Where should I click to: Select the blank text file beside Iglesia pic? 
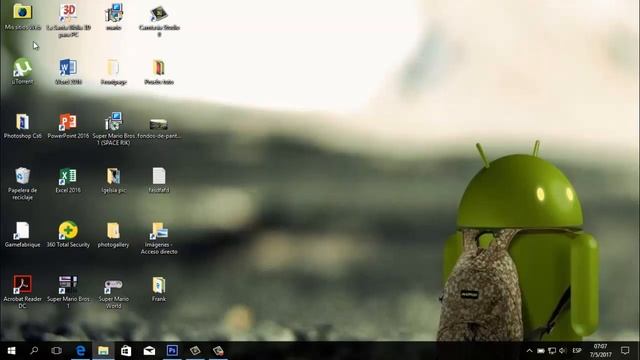[x=159, y=180]
